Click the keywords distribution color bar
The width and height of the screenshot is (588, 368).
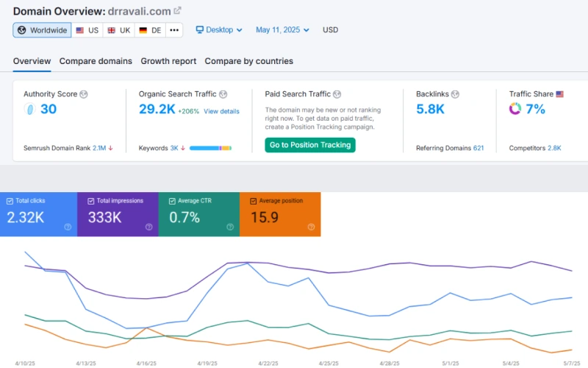210,148
